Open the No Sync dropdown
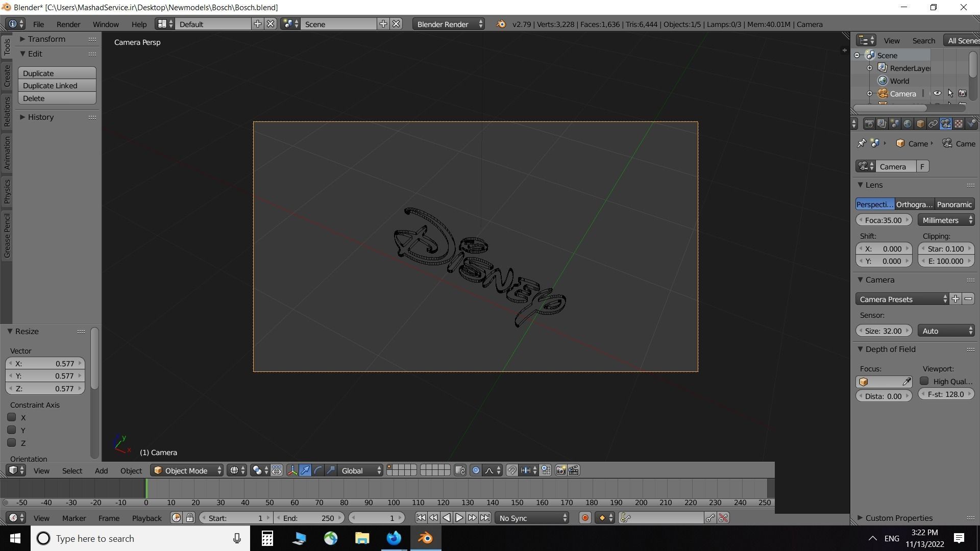 click(532, 518)
